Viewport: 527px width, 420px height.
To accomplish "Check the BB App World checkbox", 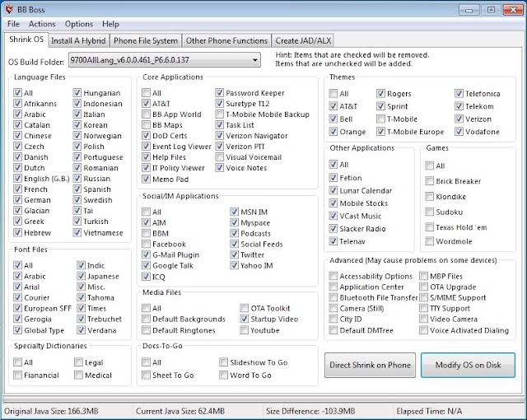I will pyautogui.click(x=146, y=114).
